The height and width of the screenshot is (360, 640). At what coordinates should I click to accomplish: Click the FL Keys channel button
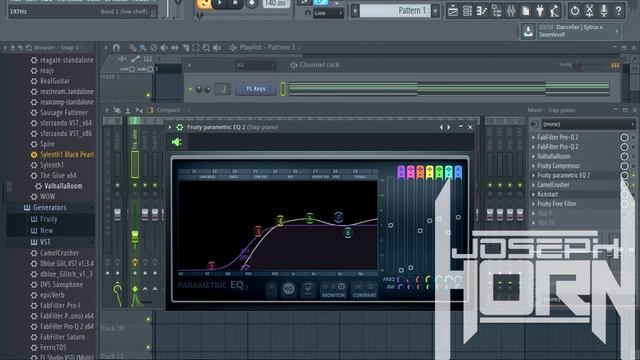[256, 89]
